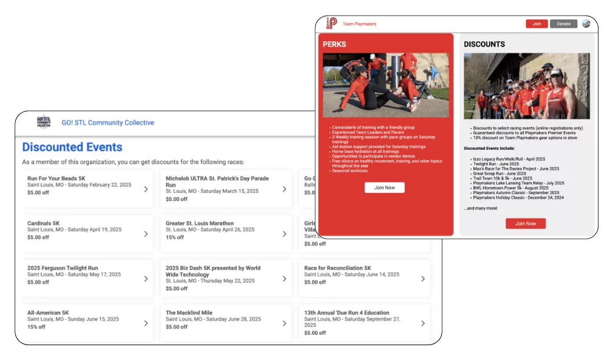Viewport: 607px width, 364px height.
Task: Expand Run For Your Beads 5K chevron
Action: coord(146,189)
